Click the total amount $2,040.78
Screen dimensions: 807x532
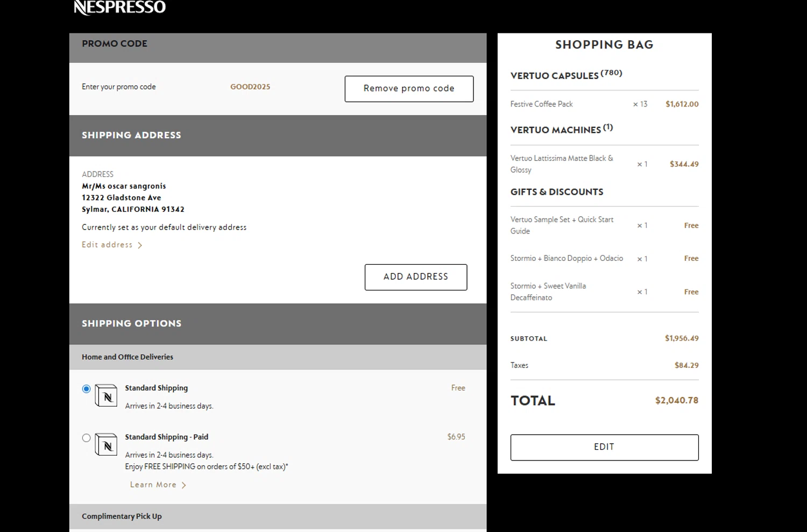(677, 400)
